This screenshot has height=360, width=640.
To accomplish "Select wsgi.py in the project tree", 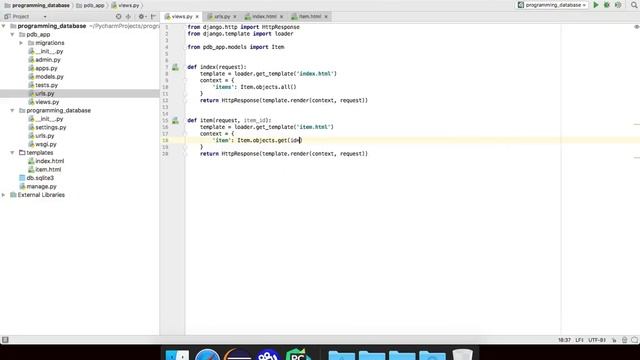I will [x=42, y=144].
